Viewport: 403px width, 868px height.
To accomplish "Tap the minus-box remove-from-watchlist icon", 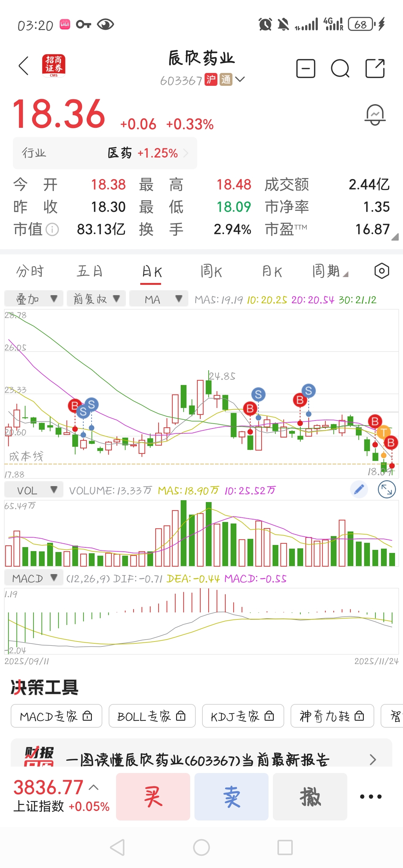I will (306, 68).
